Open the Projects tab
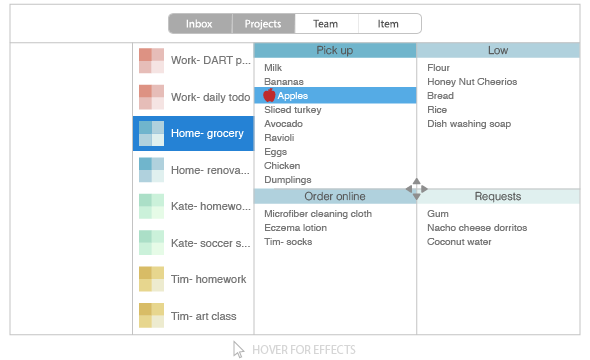 (x=263, y=24)
